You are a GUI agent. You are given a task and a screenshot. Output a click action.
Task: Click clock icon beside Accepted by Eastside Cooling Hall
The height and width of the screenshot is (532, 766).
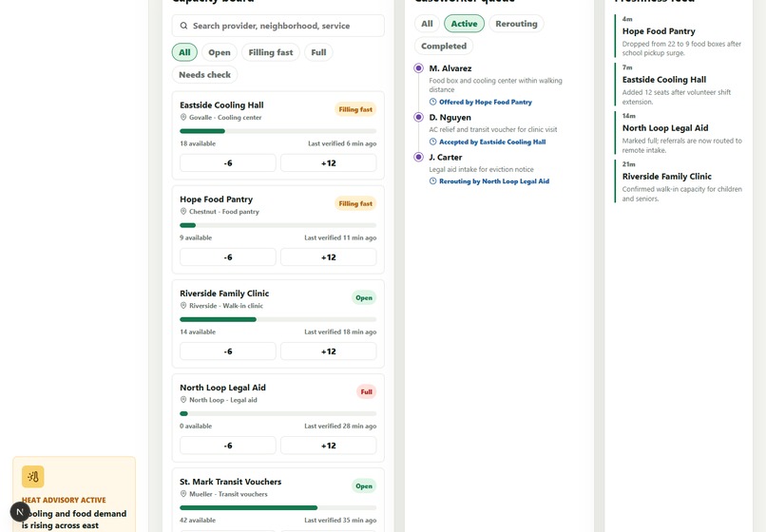pos(432,142)
